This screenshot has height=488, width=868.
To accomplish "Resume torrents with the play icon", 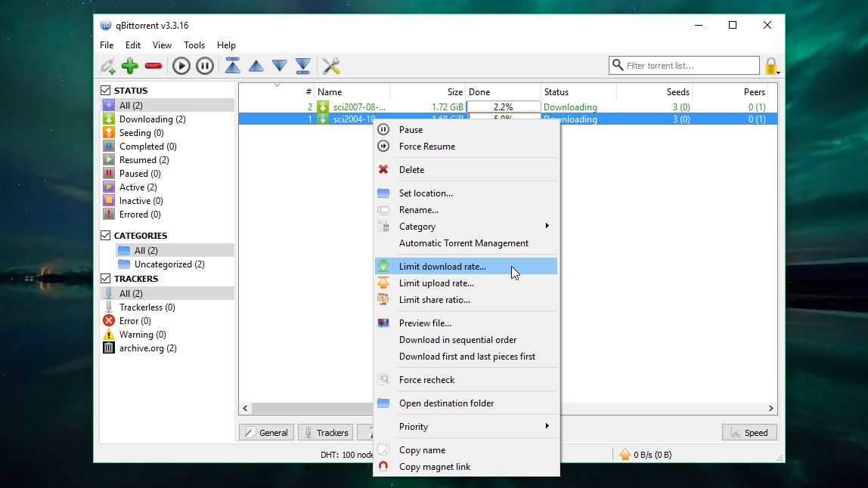I will click(181, 66).
